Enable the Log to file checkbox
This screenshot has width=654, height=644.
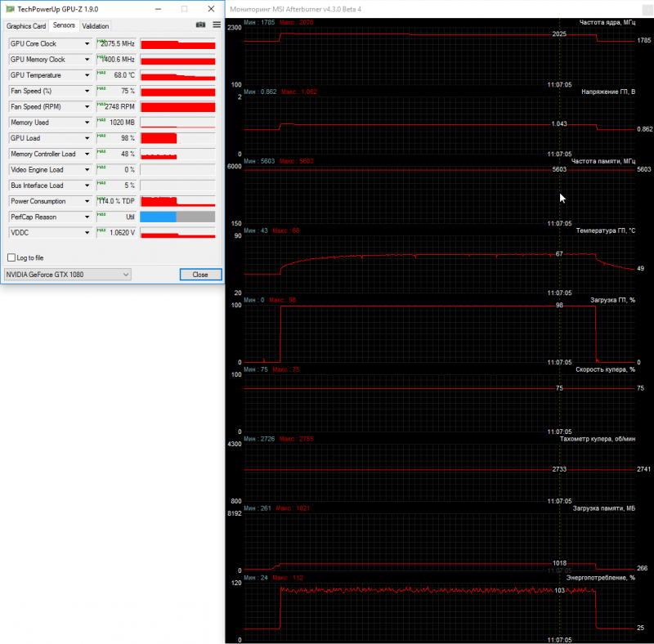11,257
